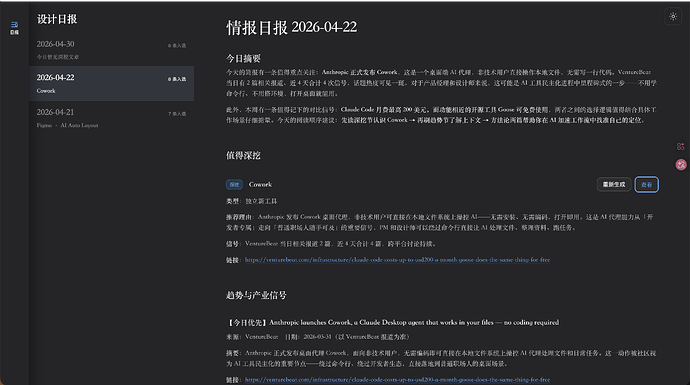
Task: Select the 2026-04-22 Cowork report entry
Action: point(111,84)
